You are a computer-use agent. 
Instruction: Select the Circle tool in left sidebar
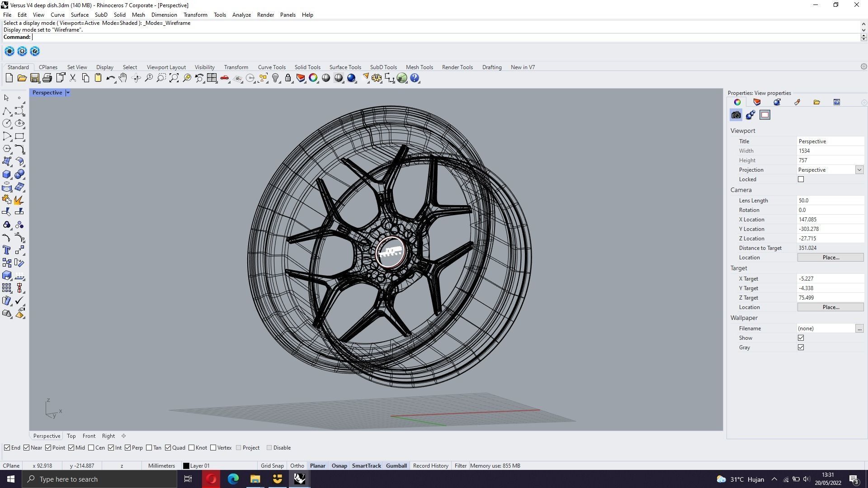point(7,123)
